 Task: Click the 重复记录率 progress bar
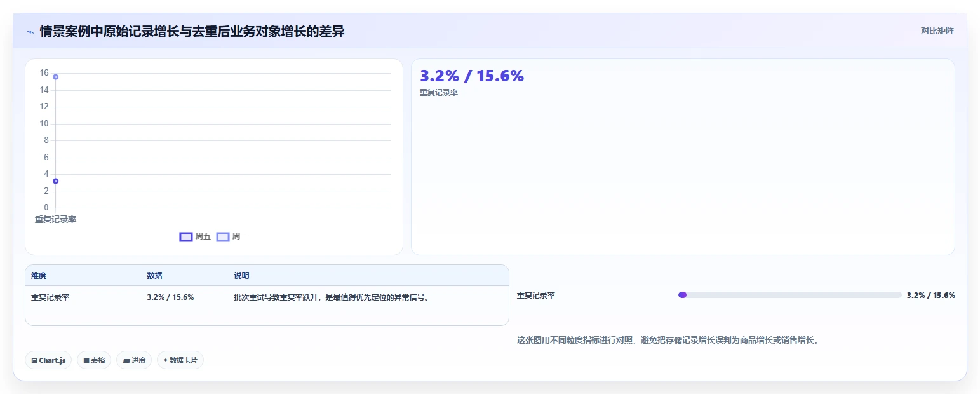pyautogui.click(x=790, y=295)
